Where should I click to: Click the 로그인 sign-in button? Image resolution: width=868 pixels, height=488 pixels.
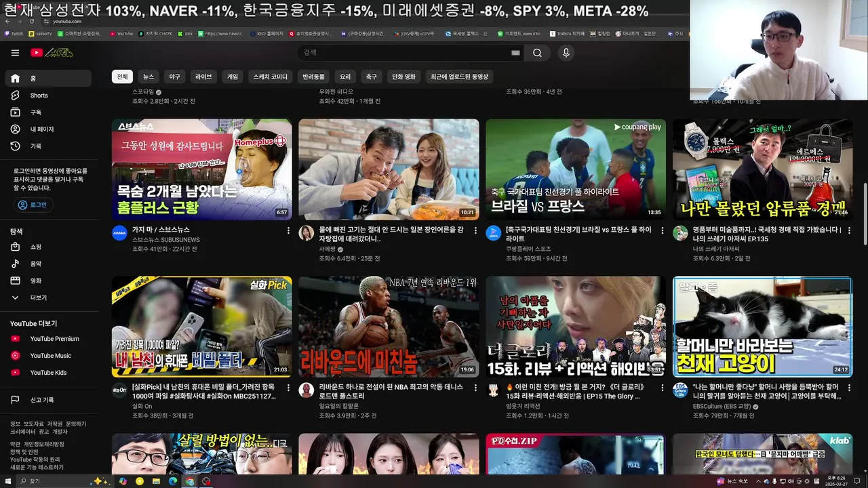[33, 205]
